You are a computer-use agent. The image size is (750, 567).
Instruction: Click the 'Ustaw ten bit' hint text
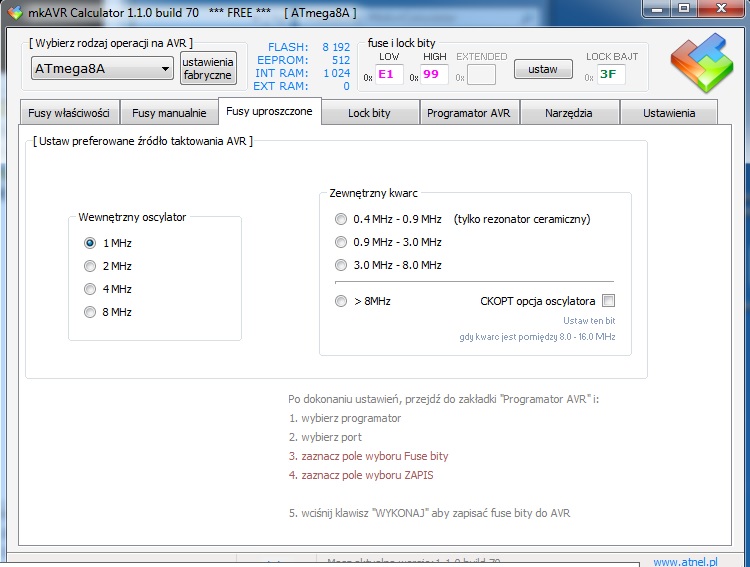pyautogui.click(x=589, y=321)
